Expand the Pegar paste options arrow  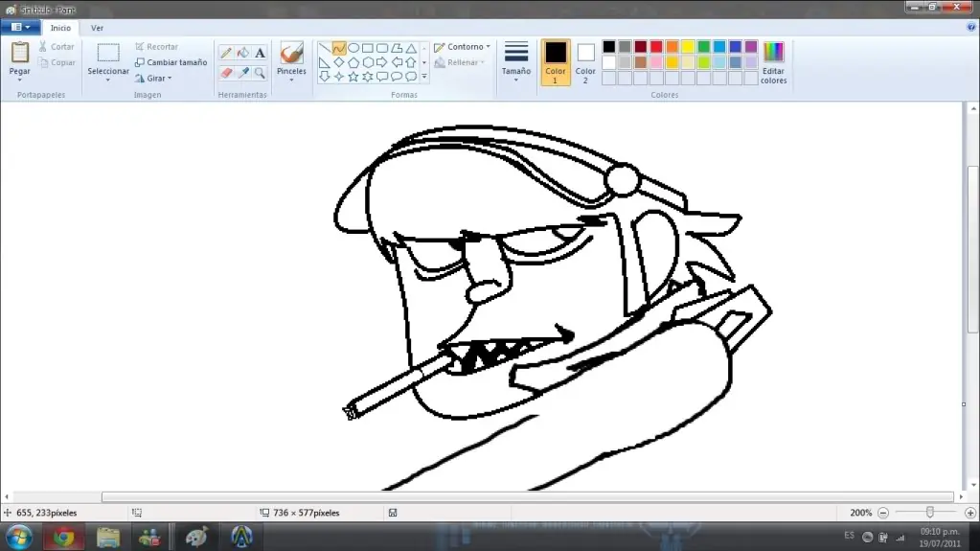point(19,80)
